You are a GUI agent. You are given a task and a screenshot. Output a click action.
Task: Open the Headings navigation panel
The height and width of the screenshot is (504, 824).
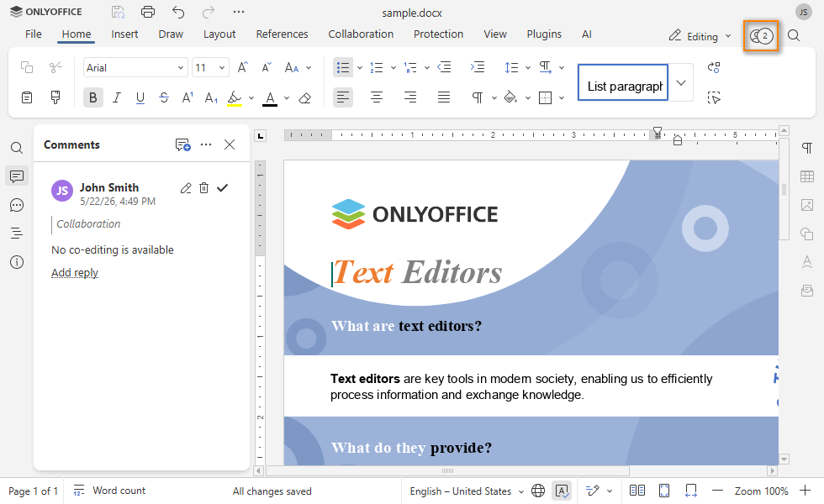point(17,234)
